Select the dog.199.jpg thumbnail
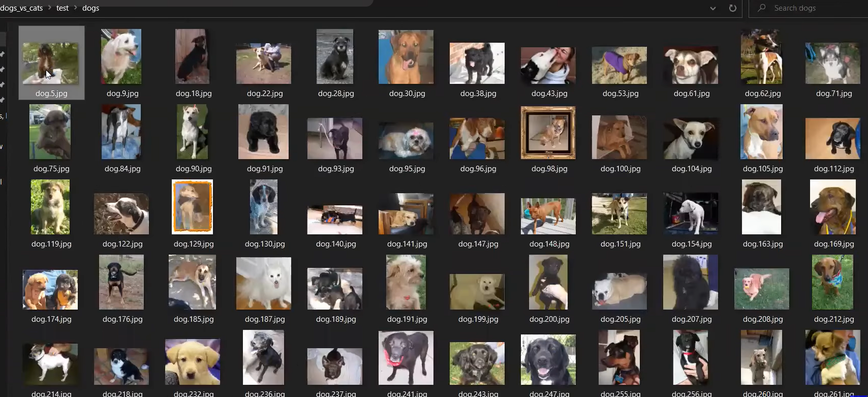The height and width of the screenshot is (397, 868). point(477,292)
